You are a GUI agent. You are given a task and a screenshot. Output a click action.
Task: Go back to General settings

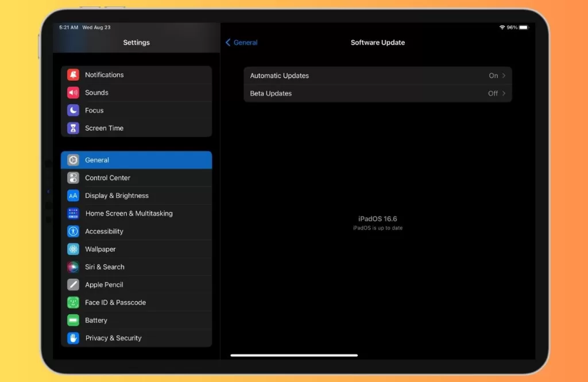(x=242, y=42)
